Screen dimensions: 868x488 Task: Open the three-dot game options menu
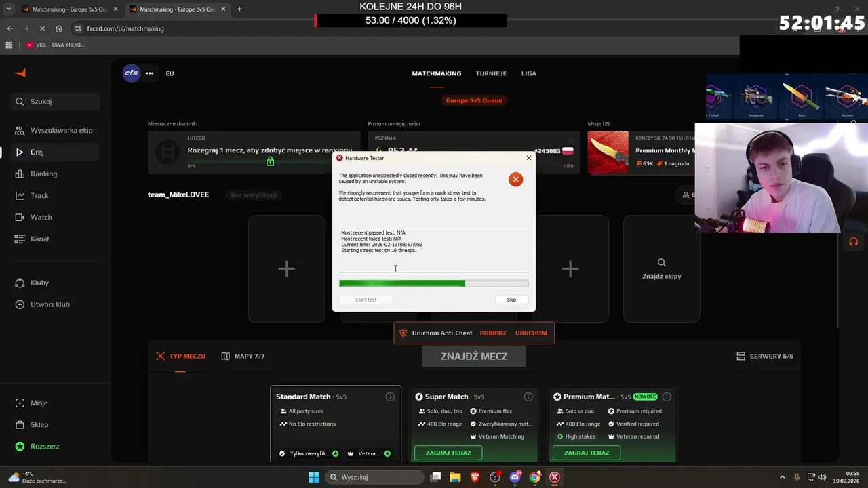point(149,73)
